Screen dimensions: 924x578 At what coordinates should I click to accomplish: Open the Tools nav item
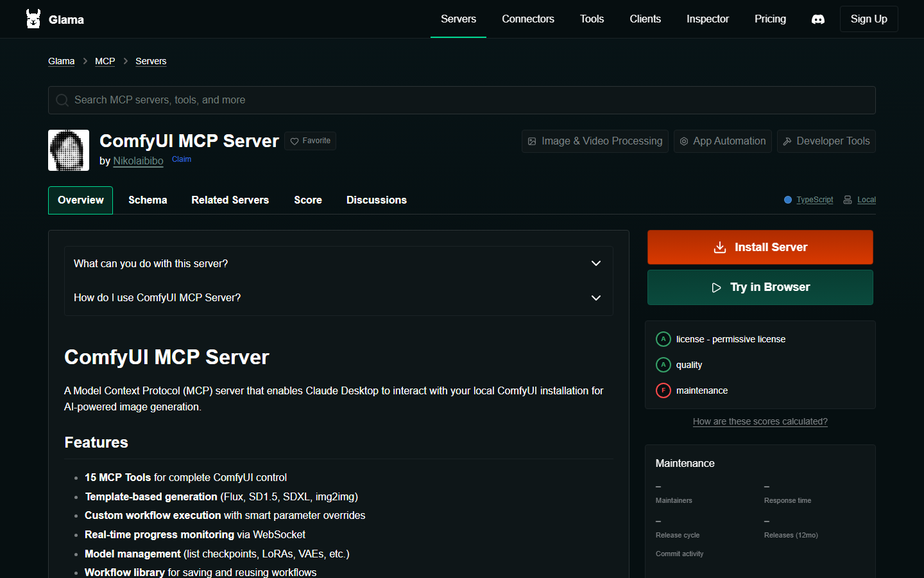point(592,19)
